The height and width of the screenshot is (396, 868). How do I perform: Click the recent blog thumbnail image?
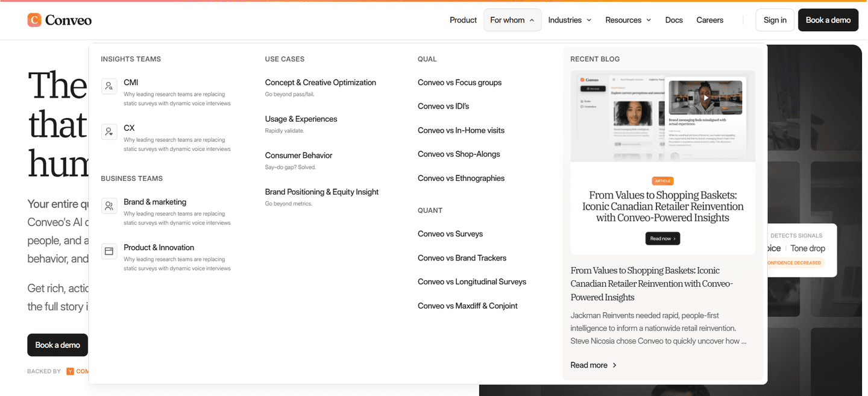(663, 162)
